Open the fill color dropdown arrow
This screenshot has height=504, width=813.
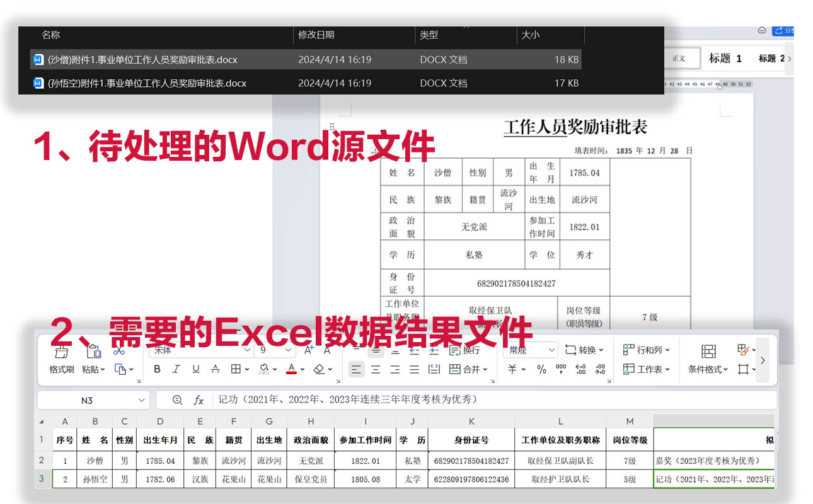coord(276,370)
